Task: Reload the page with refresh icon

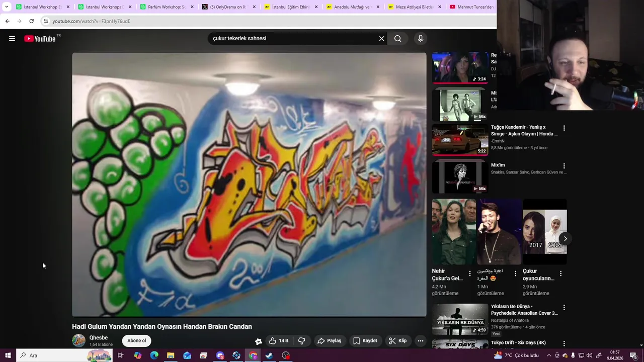Action: tap(31, 21)
